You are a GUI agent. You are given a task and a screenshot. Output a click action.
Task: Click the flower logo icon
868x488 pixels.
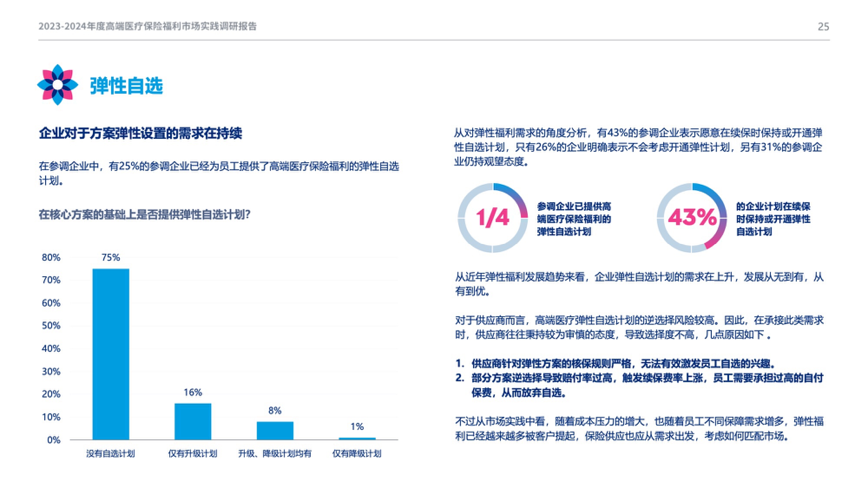coord(57,85)
